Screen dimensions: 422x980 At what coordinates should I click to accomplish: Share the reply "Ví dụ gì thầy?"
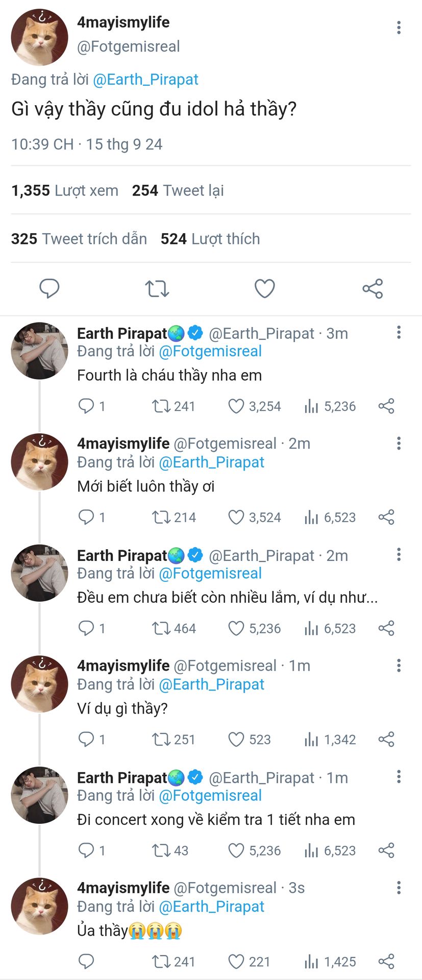click(386, 739)
